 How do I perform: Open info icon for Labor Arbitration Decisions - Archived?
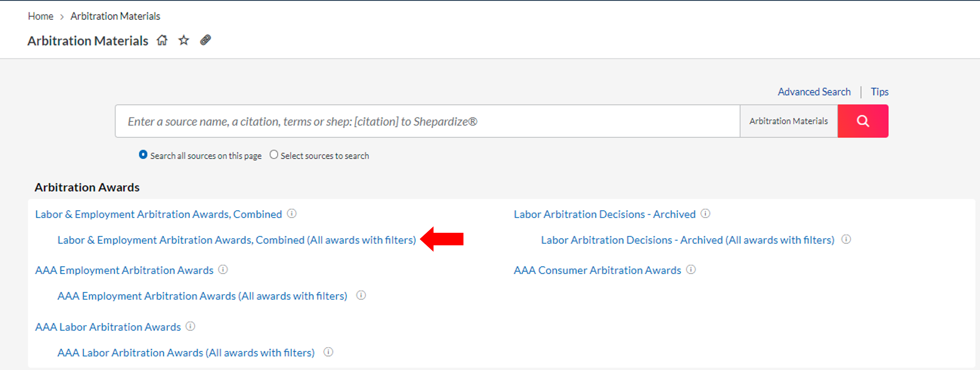point(705,213)
